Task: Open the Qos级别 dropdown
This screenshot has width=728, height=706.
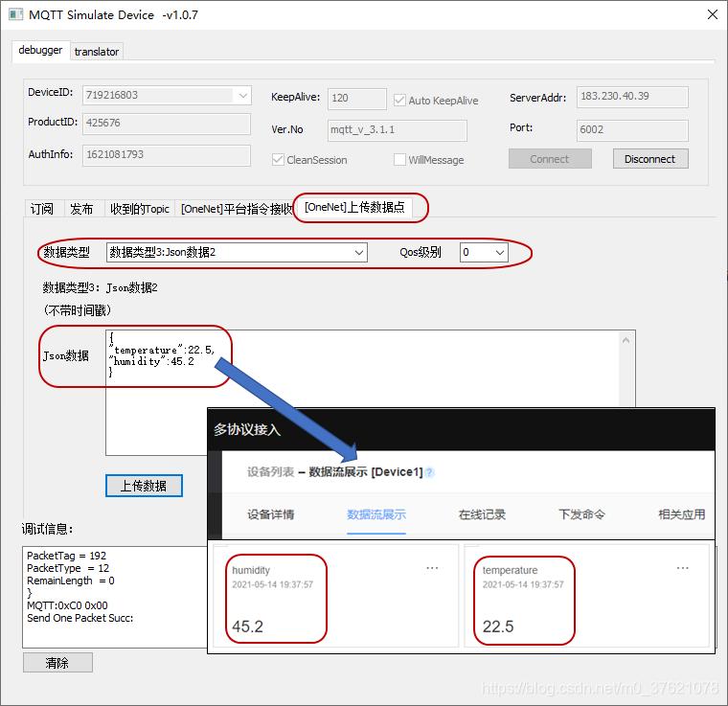Action: click(484, 253)
